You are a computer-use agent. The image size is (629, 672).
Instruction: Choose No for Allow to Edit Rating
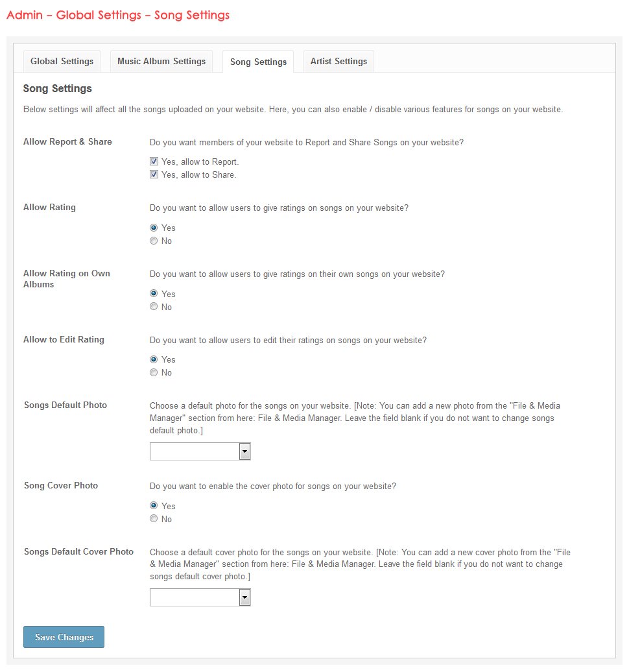point(154,372)
